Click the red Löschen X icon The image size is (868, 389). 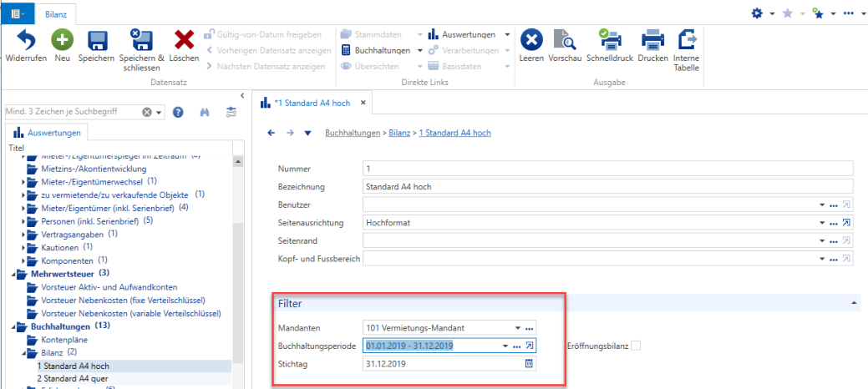(x=184, y=40)
